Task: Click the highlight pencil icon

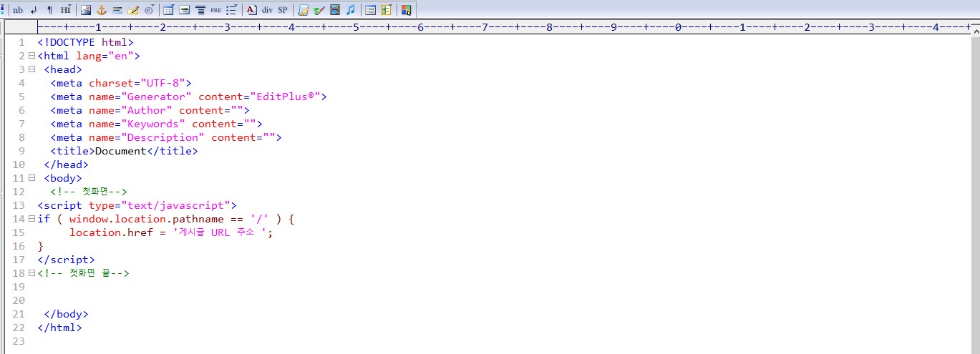Action: pos(133,10)
